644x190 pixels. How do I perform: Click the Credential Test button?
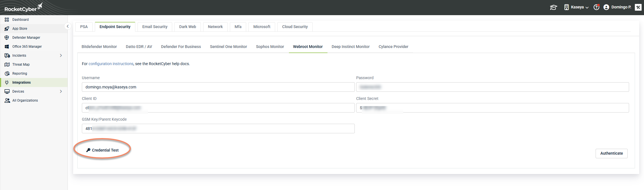coord(102,150)
